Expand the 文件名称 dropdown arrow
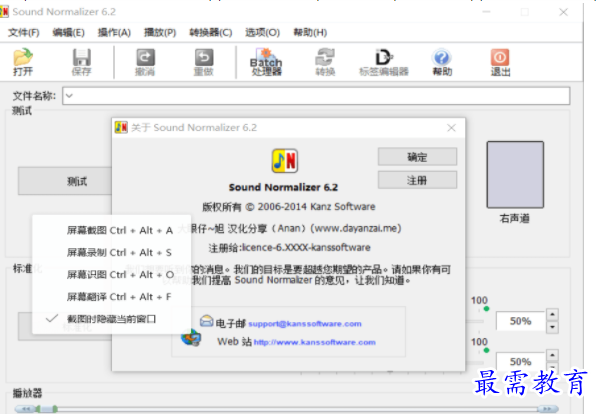This screenshot has height=414, width=596. [69, 96]
